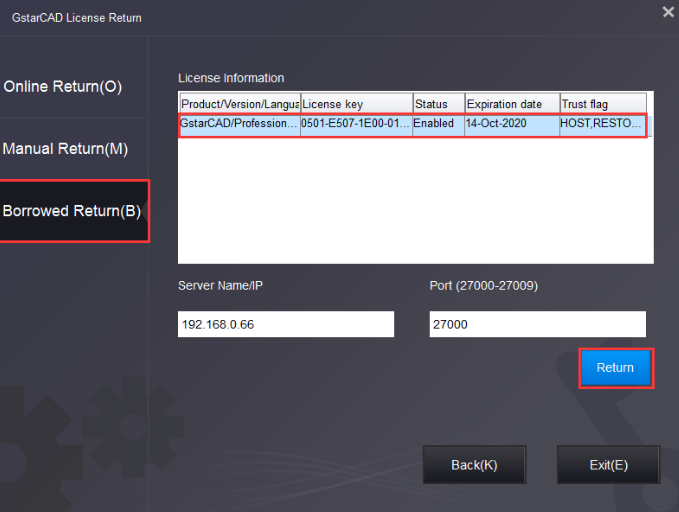
Task: Click the Enabled status cell
Action: pyautogui.click(x=438, y=124)
